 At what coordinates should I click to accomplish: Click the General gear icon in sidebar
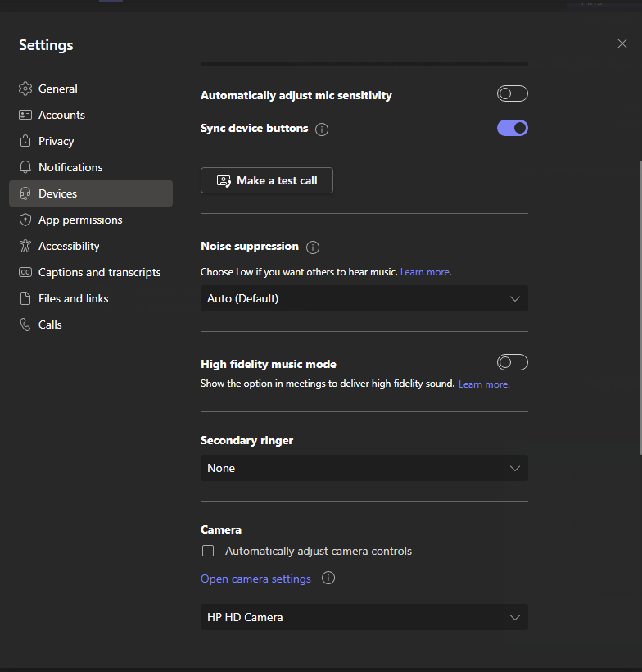pos(25,89)
